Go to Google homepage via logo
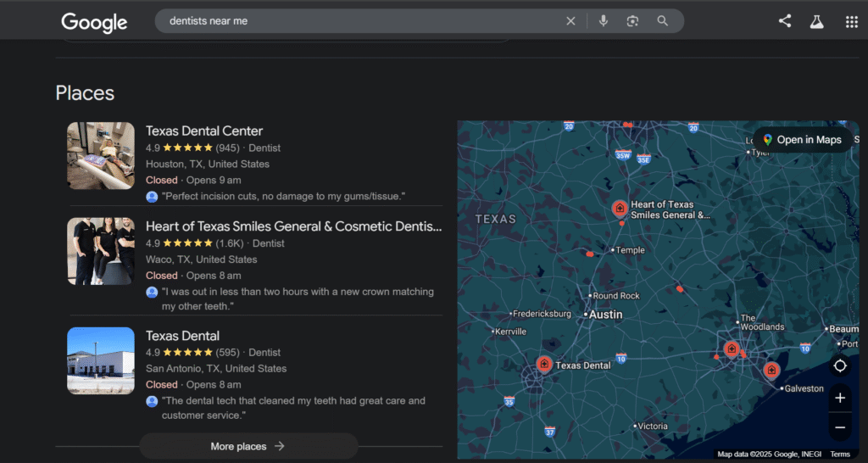Image resolution: width=868 pixels, height=463 pixels. coord(94,22)
